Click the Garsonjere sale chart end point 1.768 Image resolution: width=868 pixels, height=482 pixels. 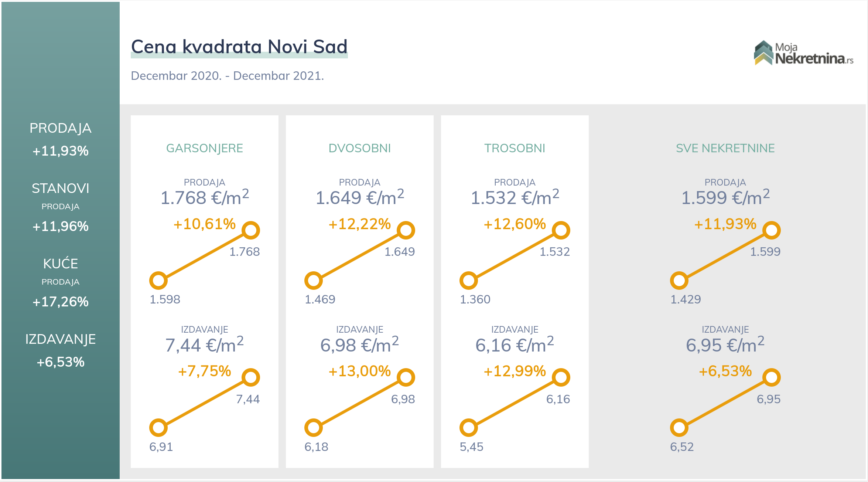click(251, 230)
